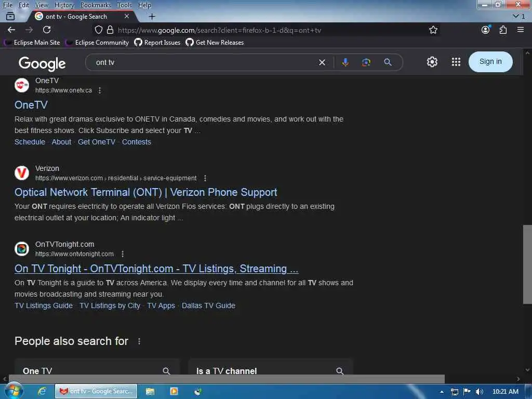Open the View menu
532x399 pixels.
(x=42, y=5)
